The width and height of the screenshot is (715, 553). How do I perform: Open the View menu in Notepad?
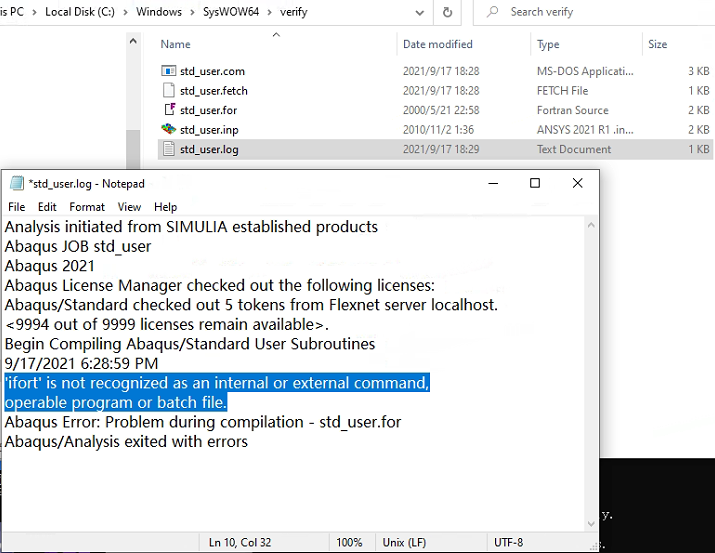[x=129, y=207]
